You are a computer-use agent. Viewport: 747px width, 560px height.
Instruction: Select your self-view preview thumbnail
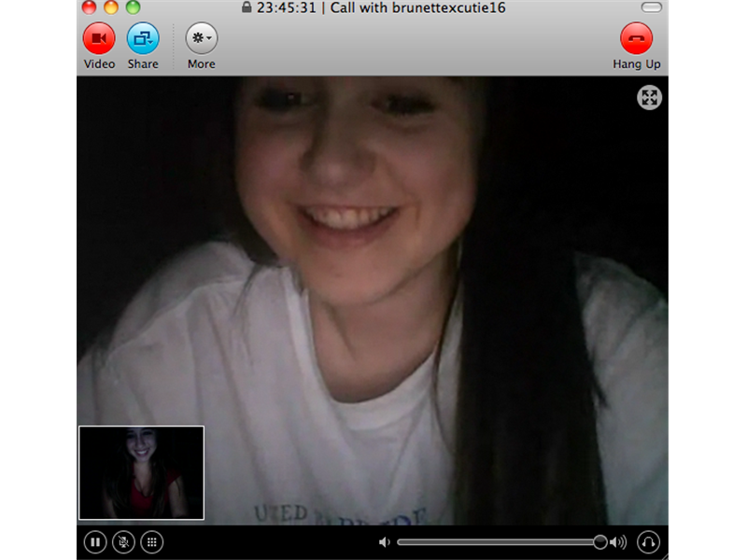click(x=141, y=471)
